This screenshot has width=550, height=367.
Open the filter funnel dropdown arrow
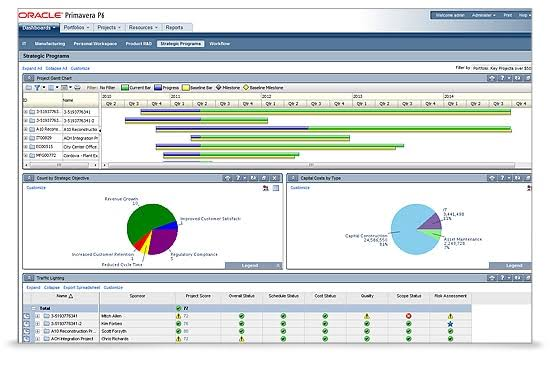(43, 88)
